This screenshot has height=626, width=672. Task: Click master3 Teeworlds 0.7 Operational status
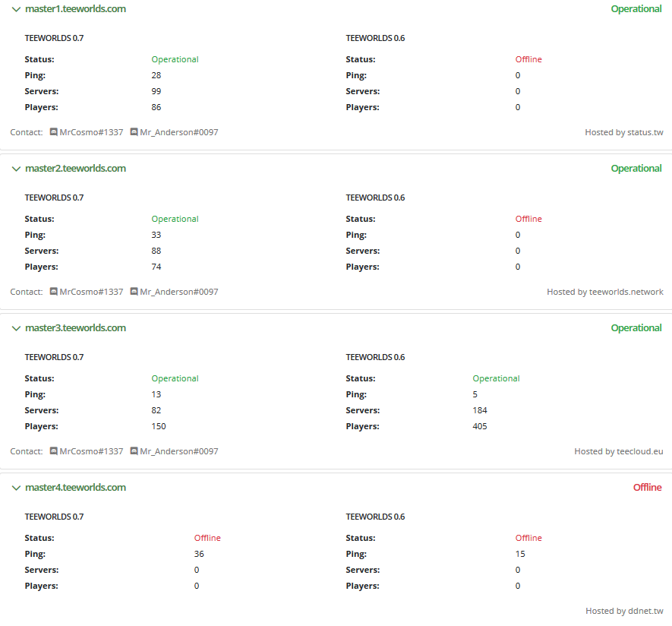(175, 378)
